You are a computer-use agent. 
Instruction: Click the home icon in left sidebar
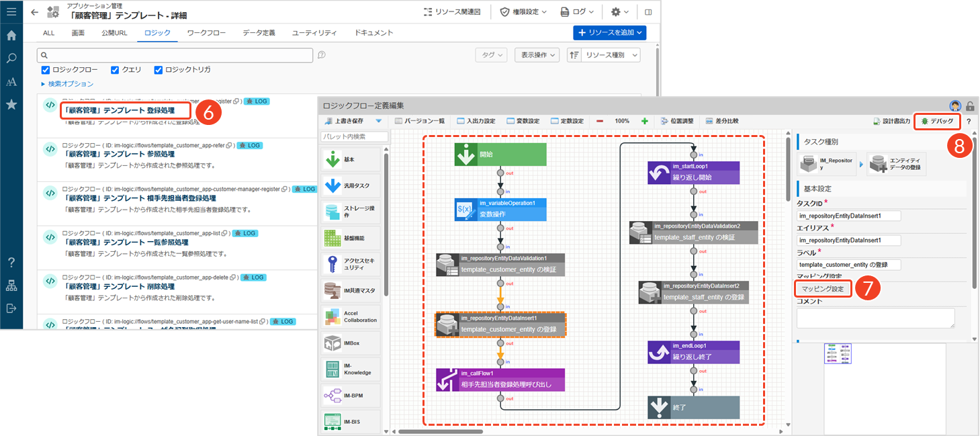11,36
